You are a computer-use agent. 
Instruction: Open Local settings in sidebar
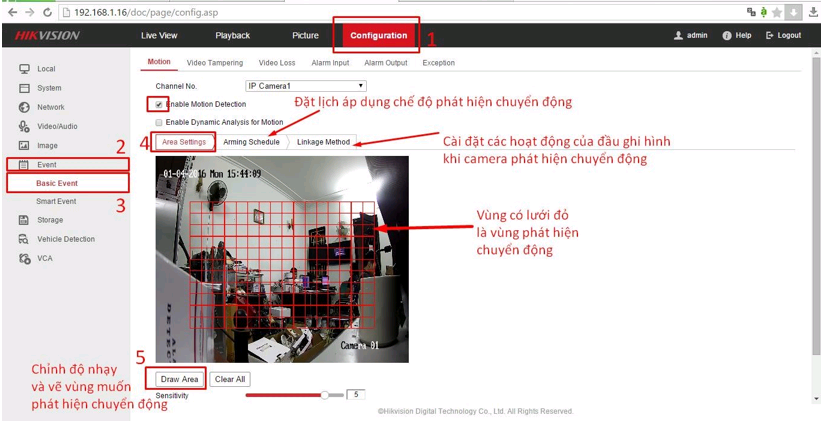point(46,69)
